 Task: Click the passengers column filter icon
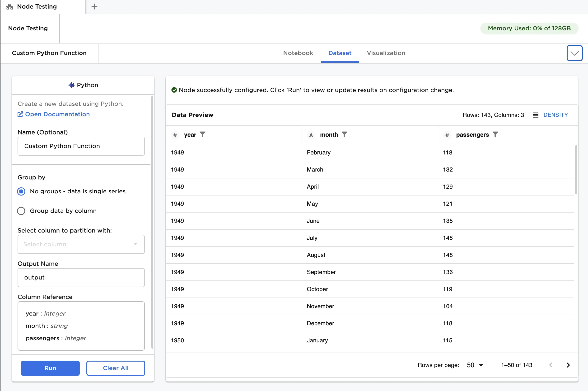click(x=495, y=135)
